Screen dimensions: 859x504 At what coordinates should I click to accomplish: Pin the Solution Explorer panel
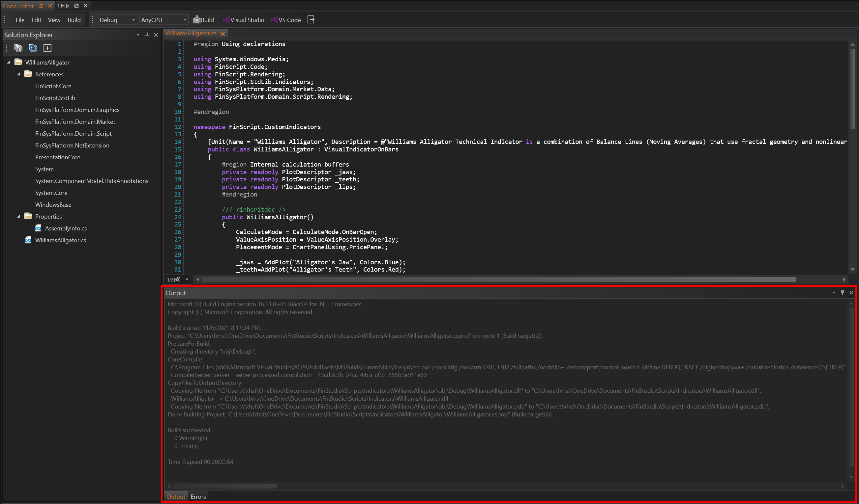coord(147,35)
